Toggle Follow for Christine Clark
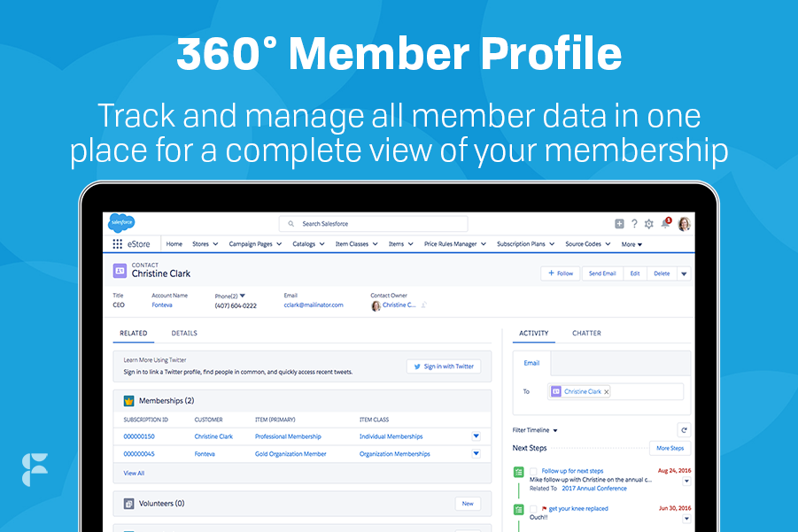This screenshot has width=798, height=532. pyautogui.click(x=560, y=274)
